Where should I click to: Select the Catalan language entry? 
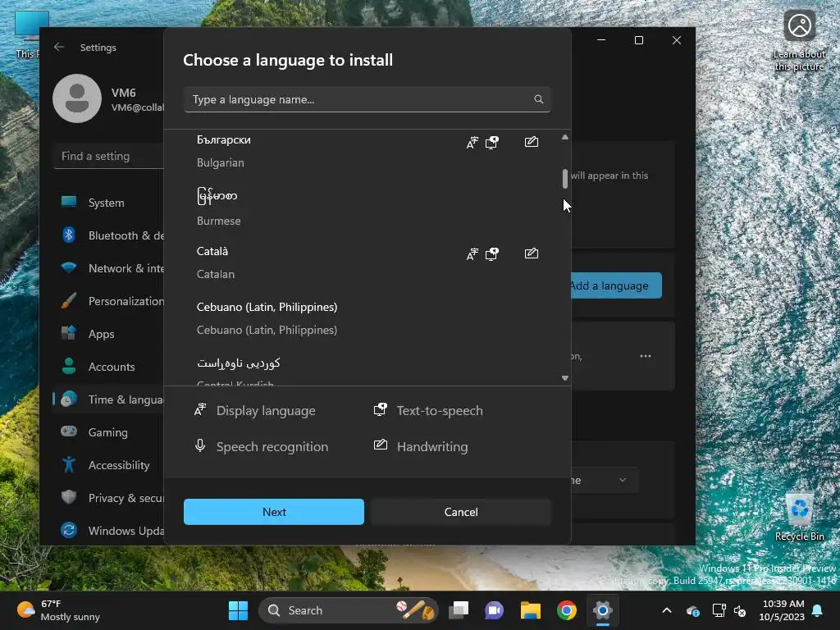pyautogui.click(x=367, y=262)
